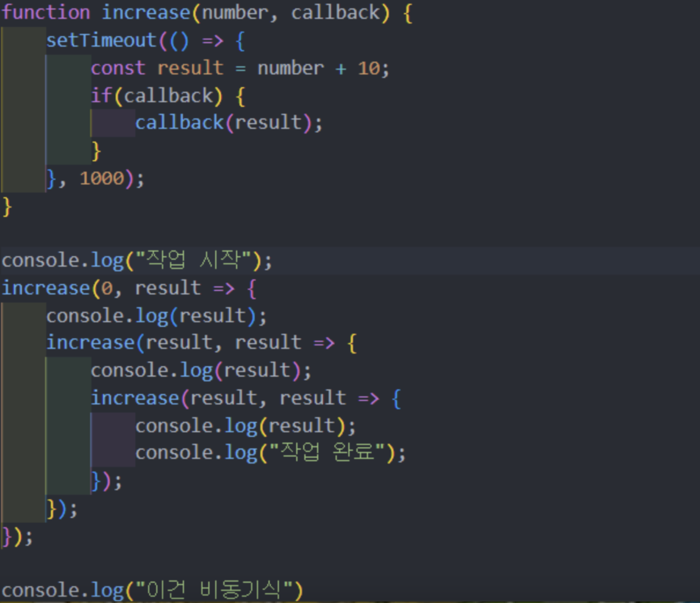Place the cursor on 'setTimeout'
The width and height of the screenshot is (700, 603).
[101, 41]
